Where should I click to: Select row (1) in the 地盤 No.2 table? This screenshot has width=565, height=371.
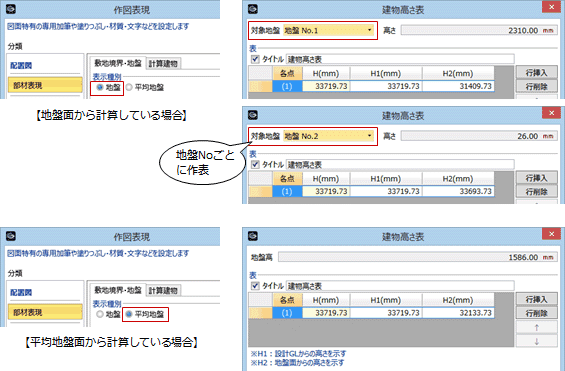[287, 191]
